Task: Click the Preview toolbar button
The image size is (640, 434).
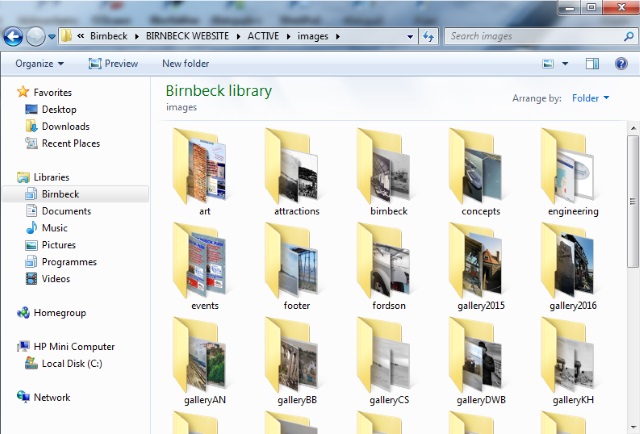Action: [x=113, y=63]
